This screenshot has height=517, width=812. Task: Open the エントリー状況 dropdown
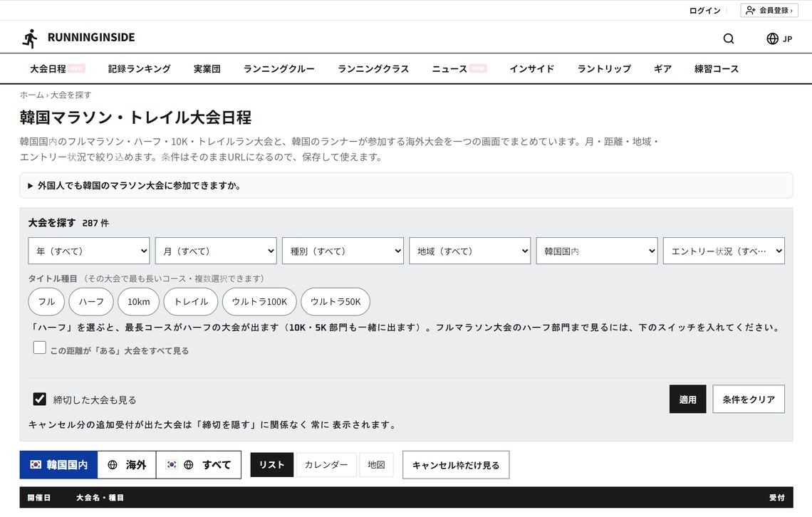pyautogui.click(x=724, y=251)
